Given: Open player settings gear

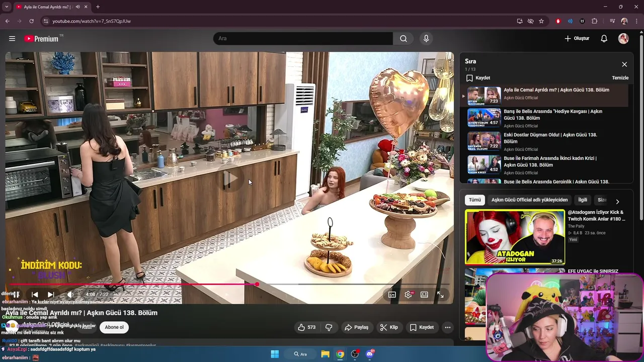Looking at the screenshot, I should (408, 295).
